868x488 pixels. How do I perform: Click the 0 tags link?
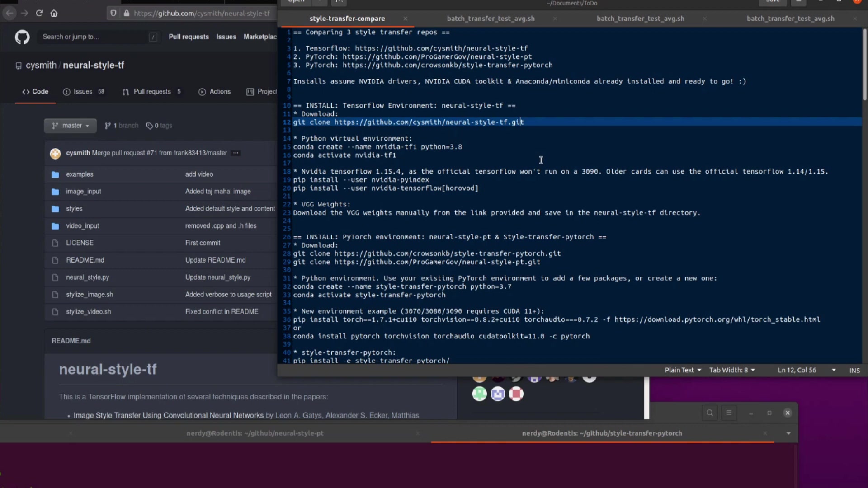point(159,126)
